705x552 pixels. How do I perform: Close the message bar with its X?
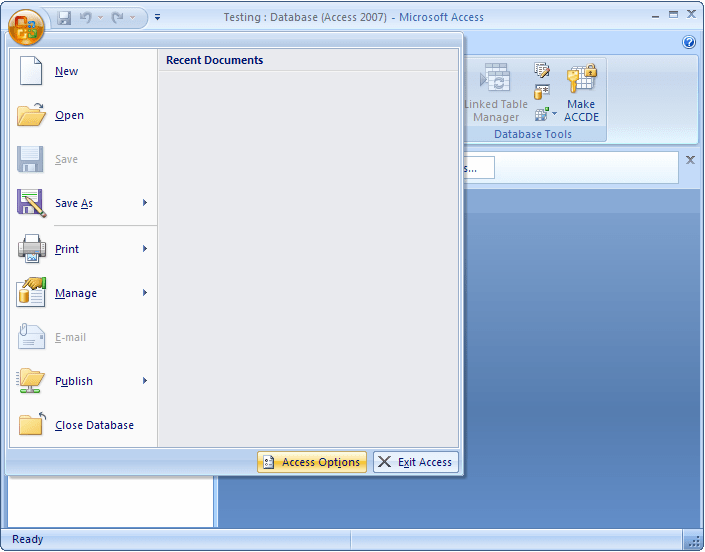pyautogui.click(x=690, y=160)
